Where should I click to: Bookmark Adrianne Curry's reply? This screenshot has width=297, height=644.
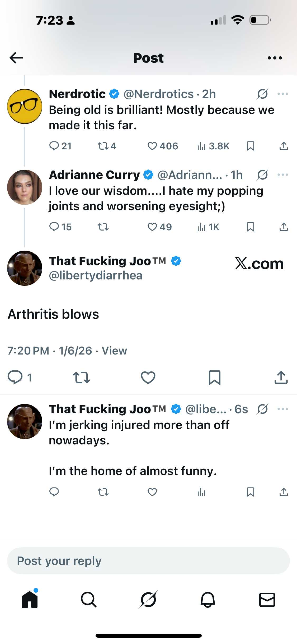tap(250, 227)
